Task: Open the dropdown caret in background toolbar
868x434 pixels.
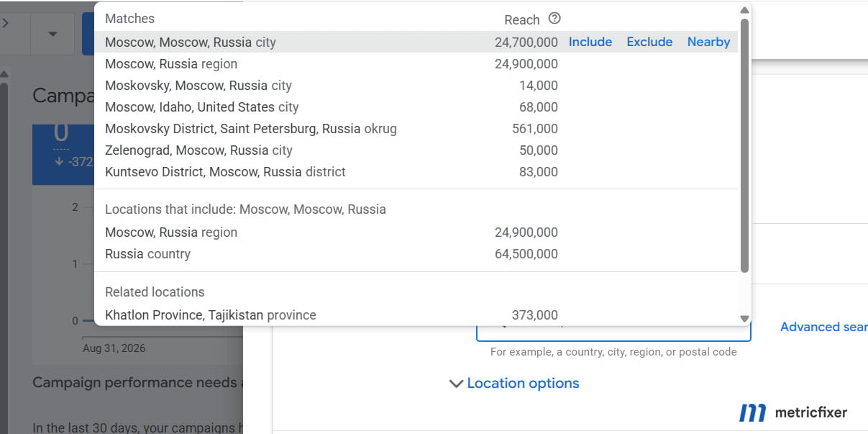Action: (x=52, y=33)
